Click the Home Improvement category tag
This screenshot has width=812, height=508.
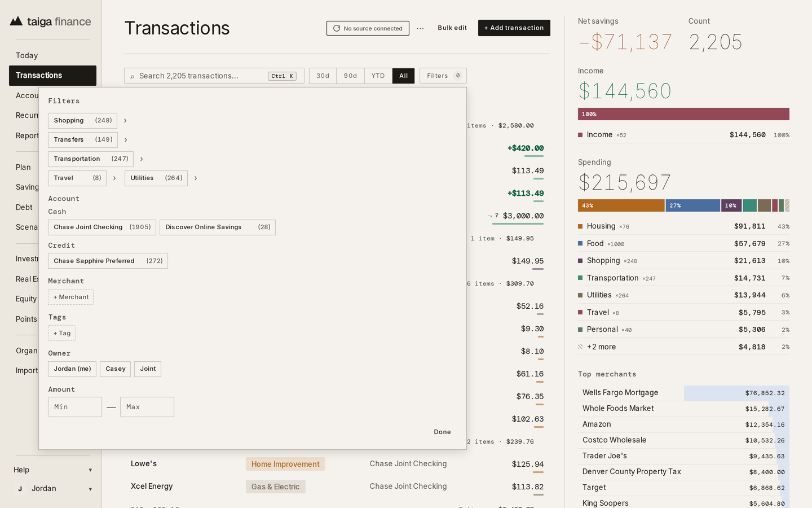285,465
